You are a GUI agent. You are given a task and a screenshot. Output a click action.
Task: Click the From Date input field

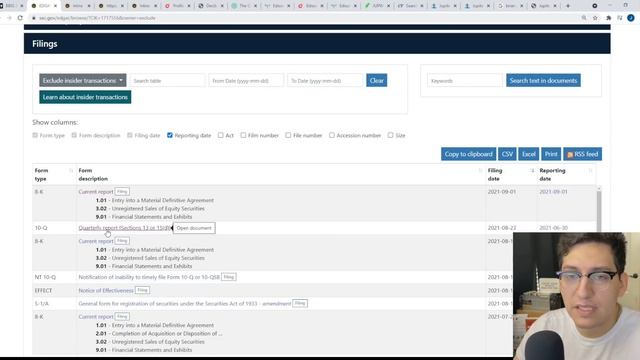(x=246, y=80)
